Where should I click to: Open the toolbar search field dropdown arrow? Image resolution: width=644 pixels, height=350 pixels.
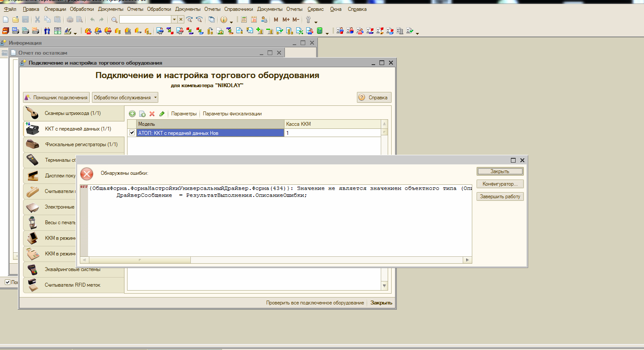point(174,20)
